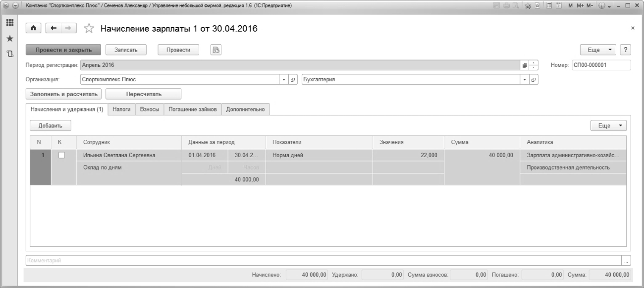Click the Период регистрации field

click(300, 65)
